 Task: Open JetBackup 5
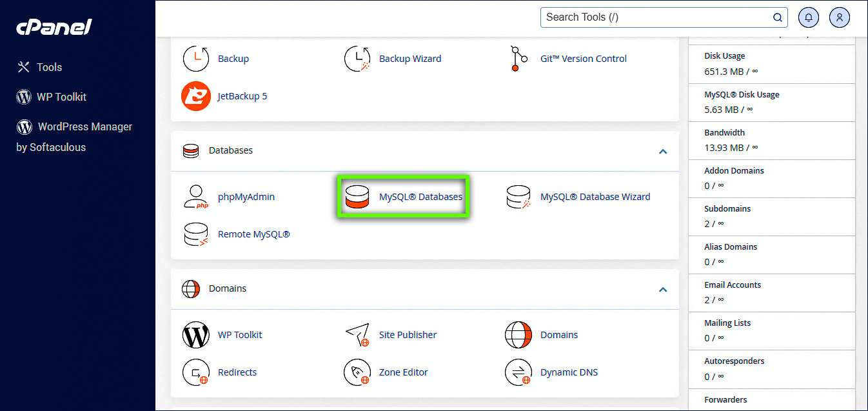243,95
